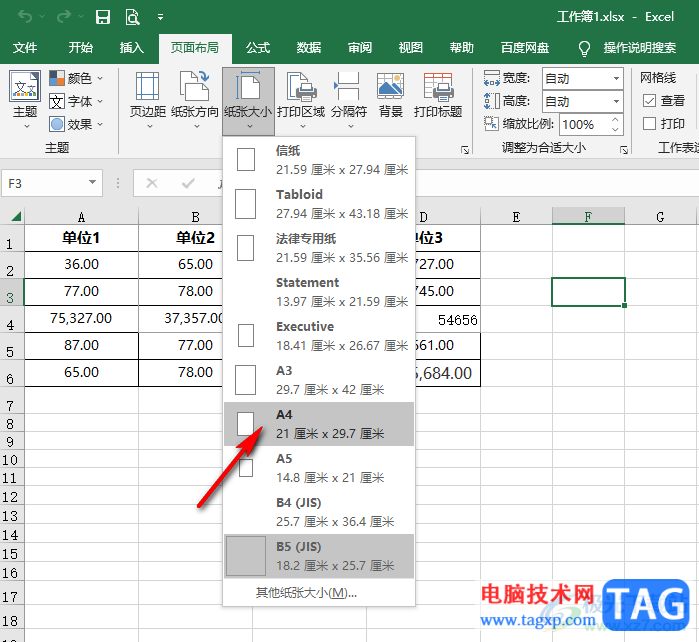The height and width of the screenshot is (642, 699).
Task: Select Statement paper size option
Action: point(319,292)
